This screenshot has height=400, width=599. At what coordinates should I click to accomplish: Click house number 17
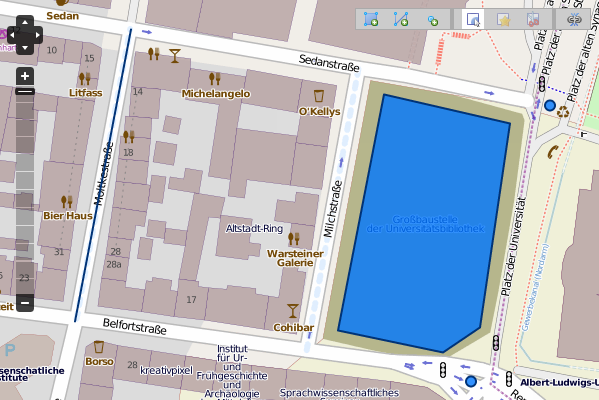point(191,300)
